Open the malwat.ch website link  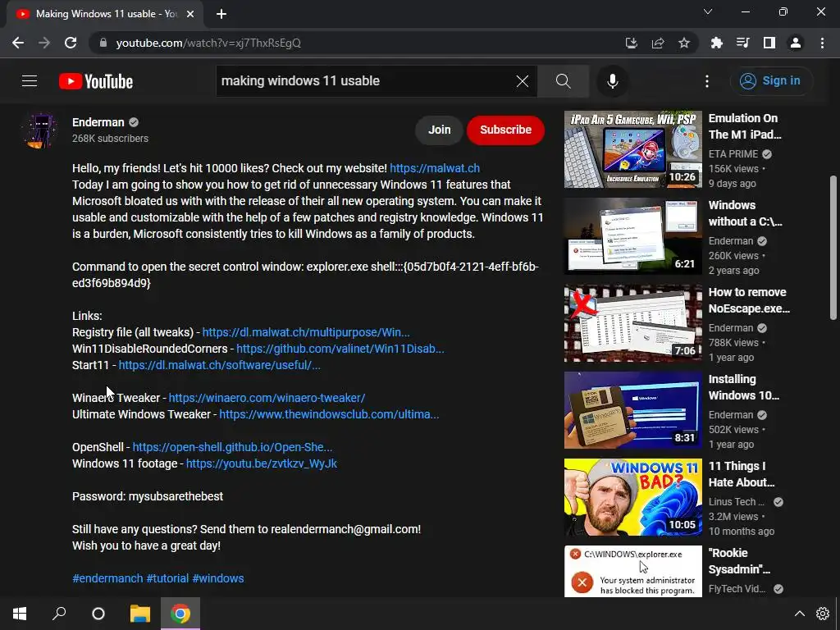(x=435, y=168)
